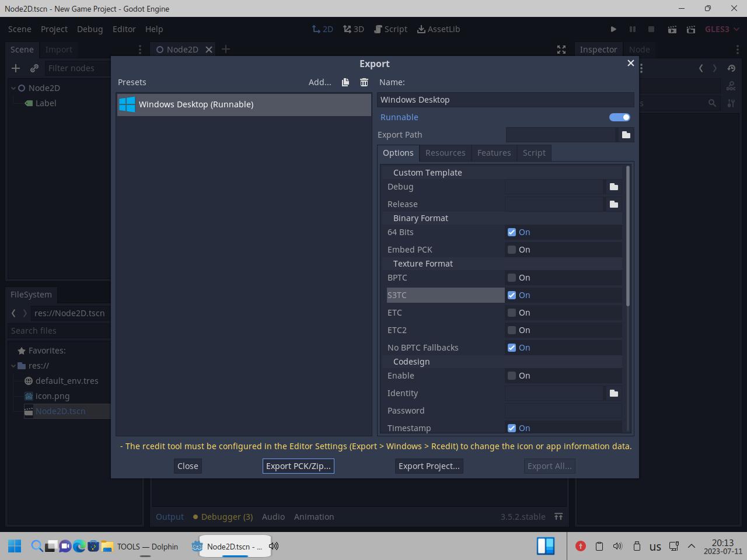Image resolution: width=747 pixels, height=560 pixels.
Task: Open documentation from the Inspector doc icon
Action: pyautogui.click(x=731, y=86)
